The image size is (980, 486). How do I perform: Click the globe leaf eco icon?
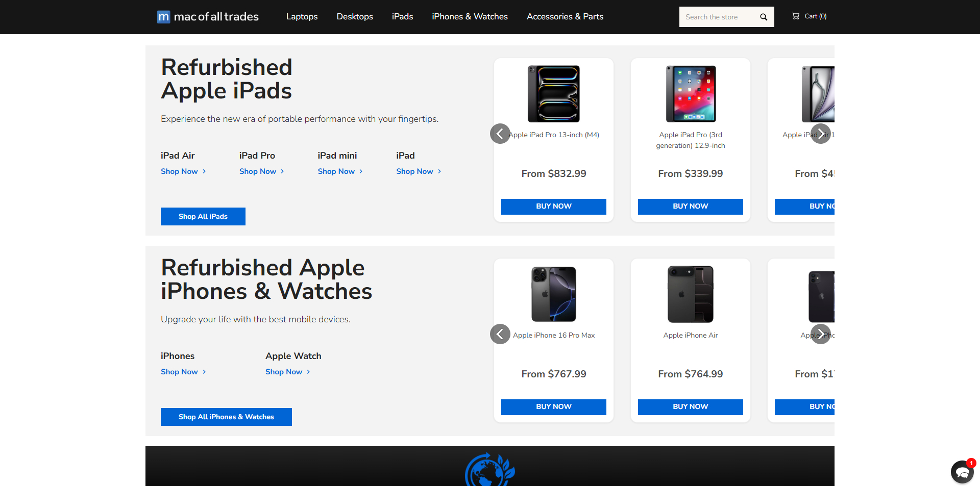[490, 470]
